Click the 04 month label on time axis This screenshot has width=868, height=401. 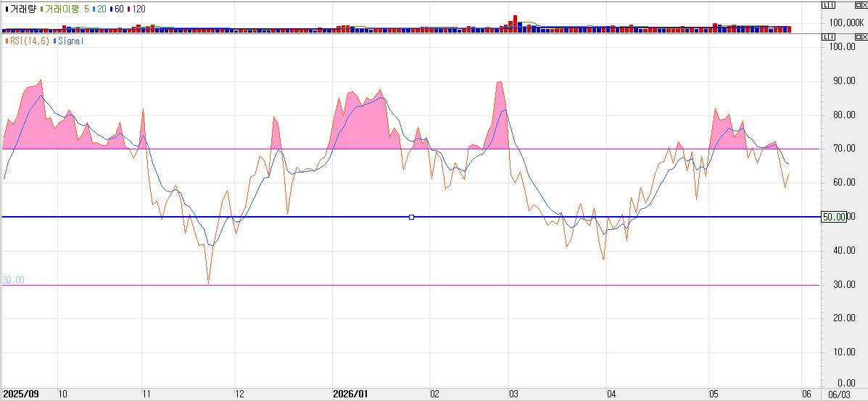click(612, 394)
